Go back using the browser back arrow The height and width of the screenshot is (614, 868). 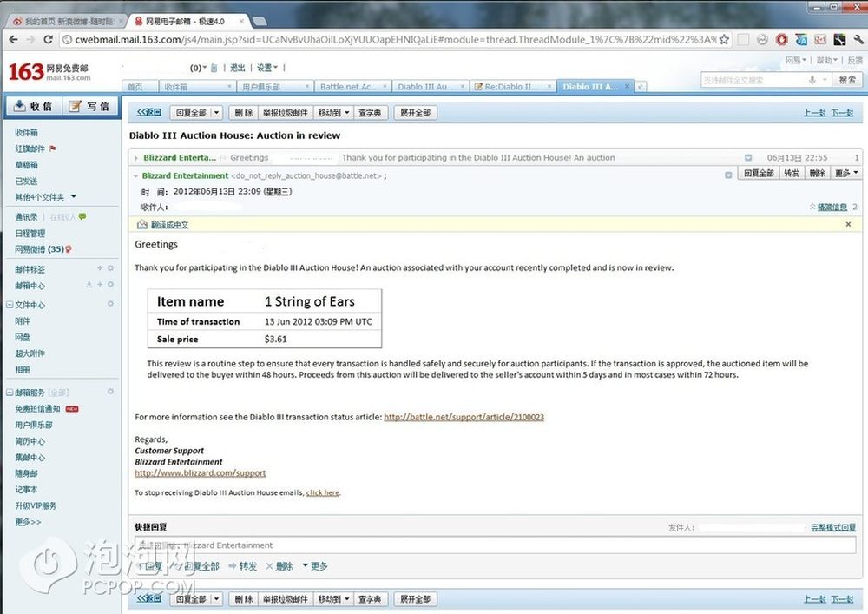click(13, 39)
